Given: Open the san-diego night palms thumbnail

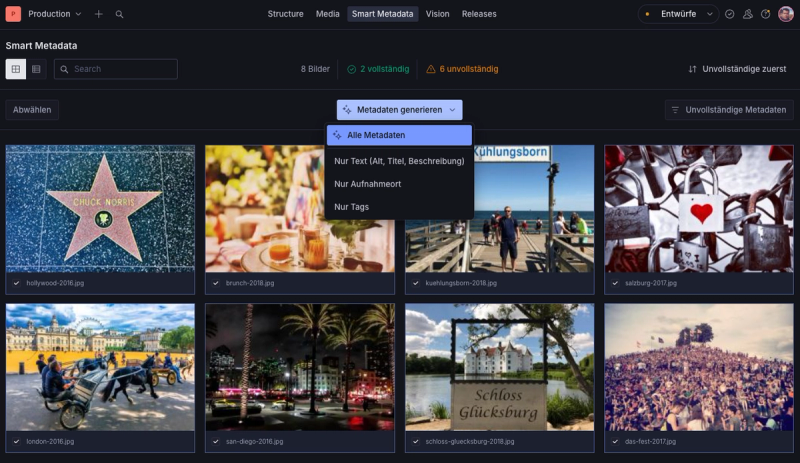Looking at the screenshot, I should pyautogui.click(x=300, y=367).
